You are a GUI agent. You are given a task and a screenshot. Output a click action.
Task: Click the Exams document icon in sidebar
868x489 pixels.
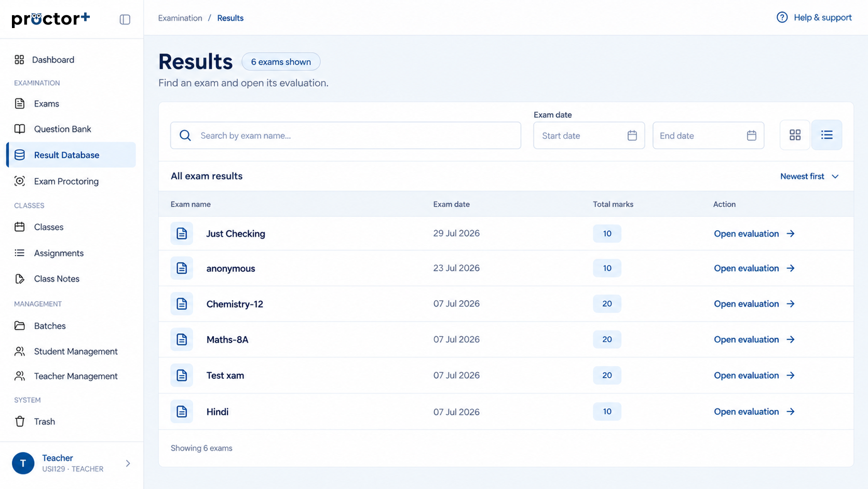(20, 103)
